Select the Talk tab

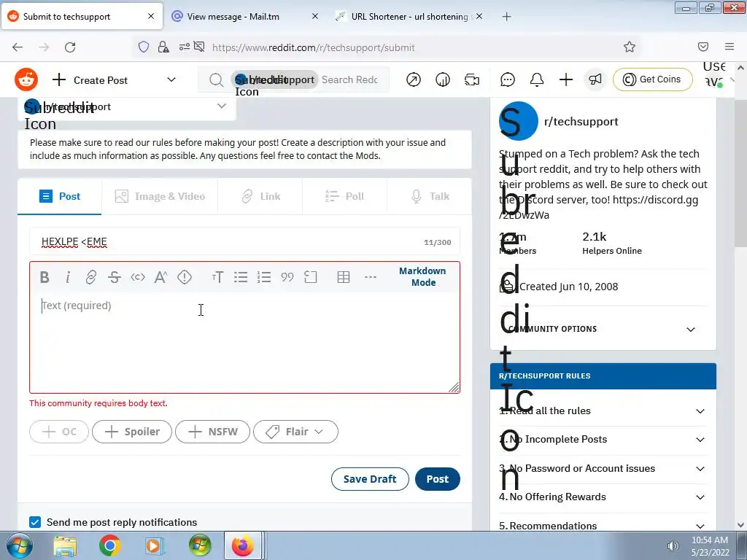coord(429,196)
